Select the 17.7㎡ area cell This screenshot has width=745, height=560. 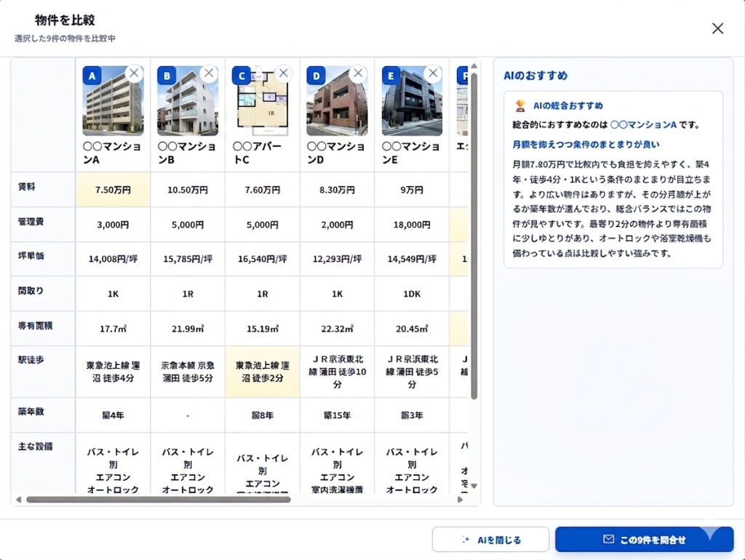point(113,328)
